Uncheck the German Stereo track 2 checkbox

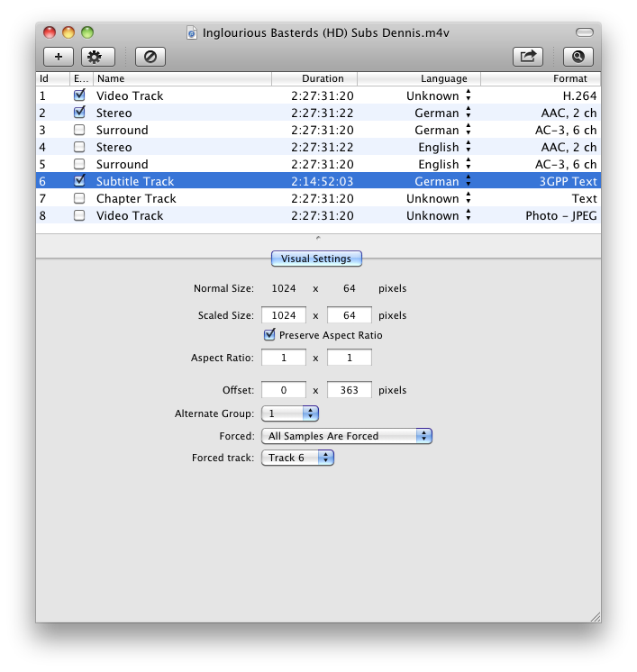pyautogui.click(x=79, y=112)
